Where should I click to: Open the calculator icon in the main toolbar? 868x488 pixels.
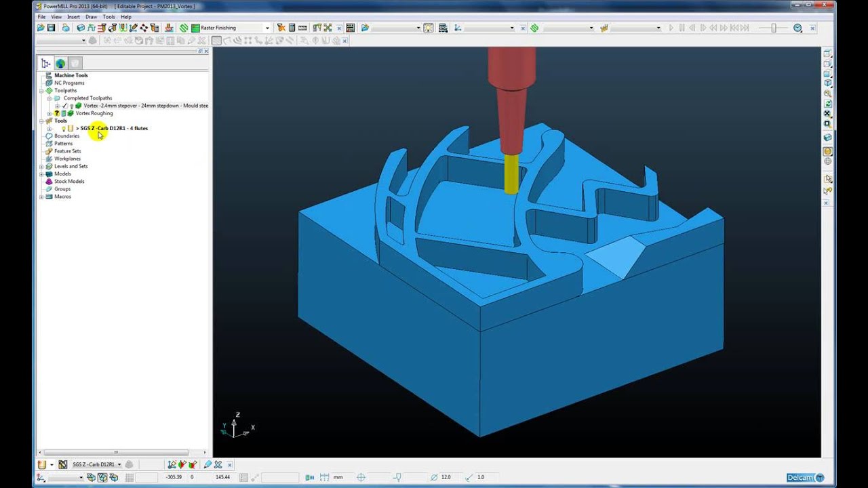pyautogui.click(x=292, y=28)
